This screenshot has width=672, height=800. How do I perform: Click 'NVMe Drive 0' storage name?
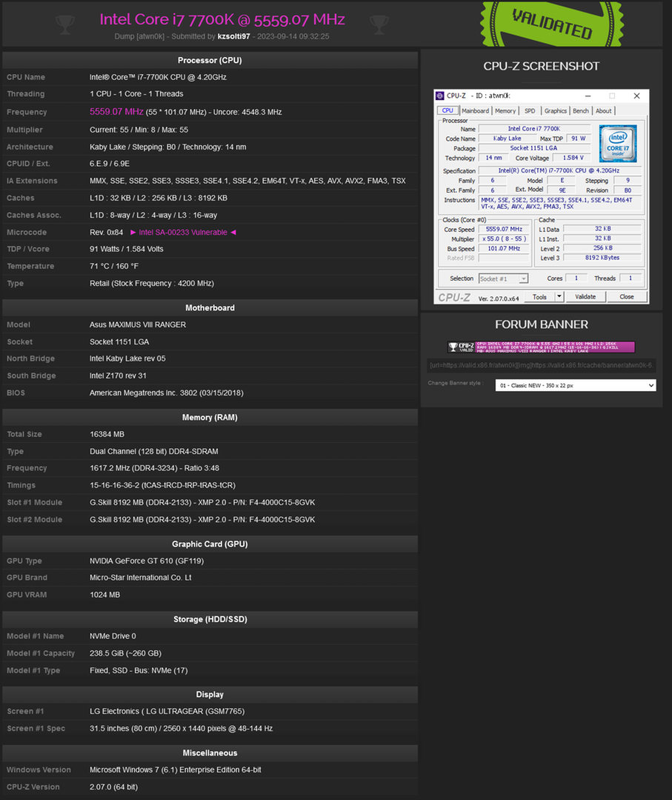tap(113, 636)
